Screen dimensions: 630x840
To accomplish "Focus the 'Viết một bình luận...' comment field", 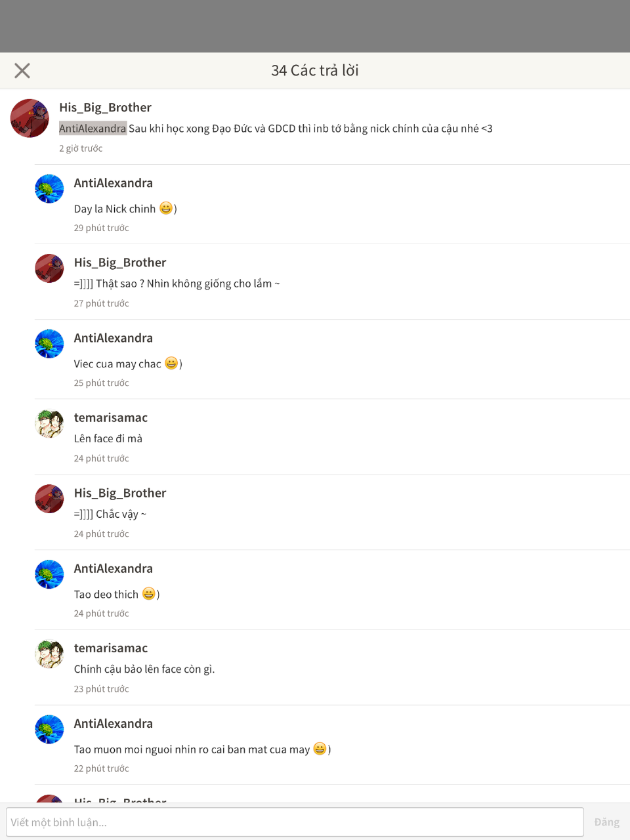I will [x=295, y=822].
